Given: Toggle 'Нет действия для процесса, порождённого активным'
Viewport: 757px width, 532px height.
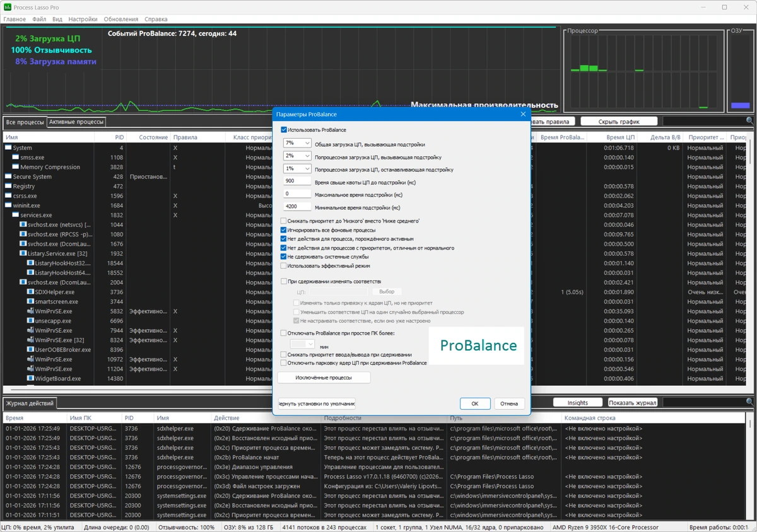Looking at the screenshot, I should 284,239.
